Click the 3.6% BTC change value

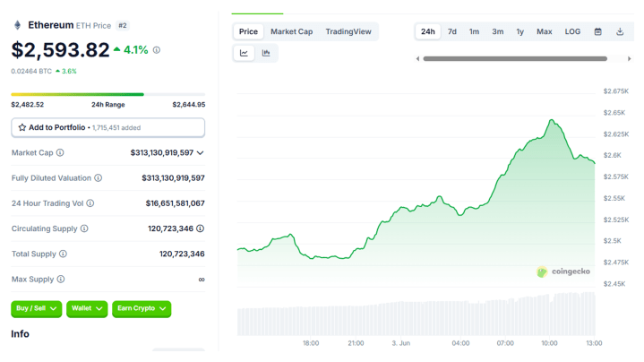click(x=69, y=71)
